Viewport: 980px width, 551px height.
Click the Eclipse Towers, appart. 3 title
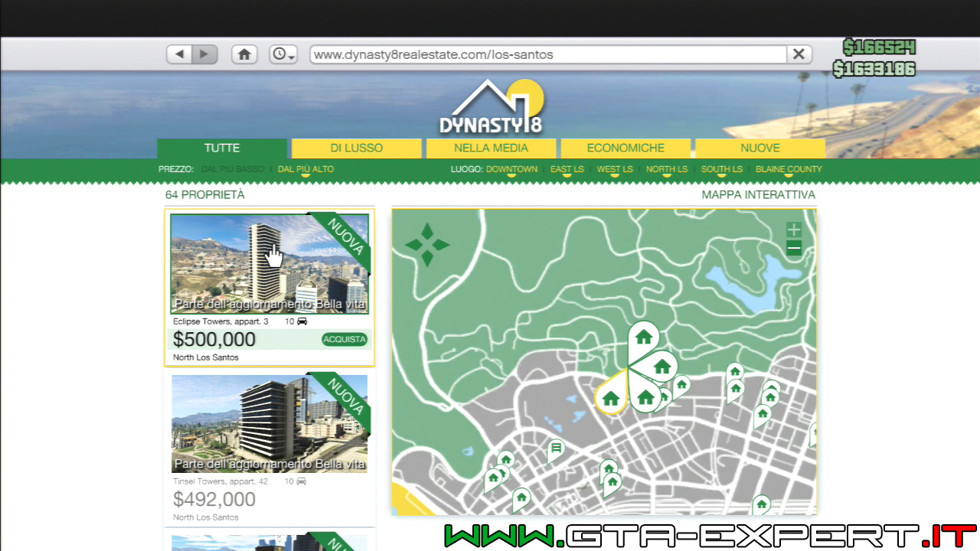[x=220, y=321]
